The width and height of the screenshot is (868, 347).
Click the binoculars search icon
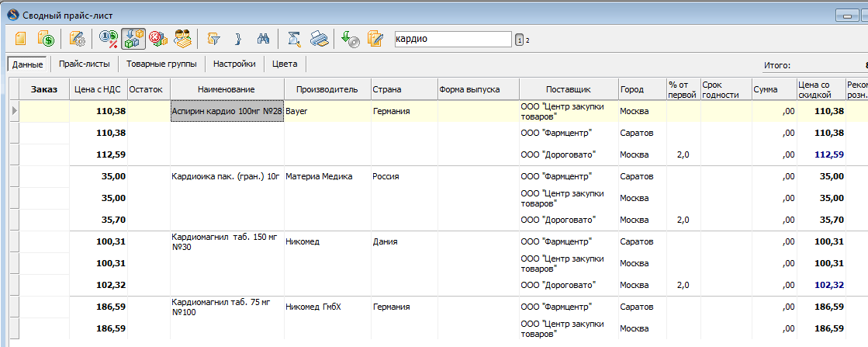click(263, 39)
